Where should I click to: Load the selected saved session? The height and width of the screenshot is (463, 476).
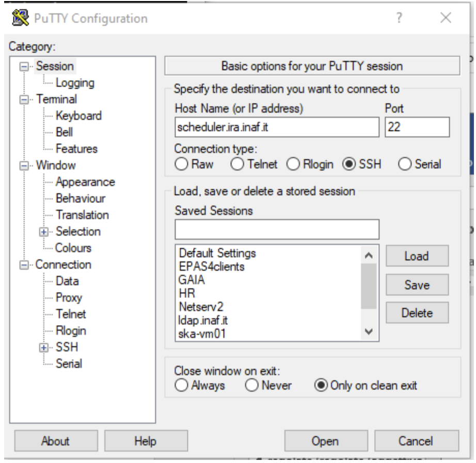click(x=417, y=256)
